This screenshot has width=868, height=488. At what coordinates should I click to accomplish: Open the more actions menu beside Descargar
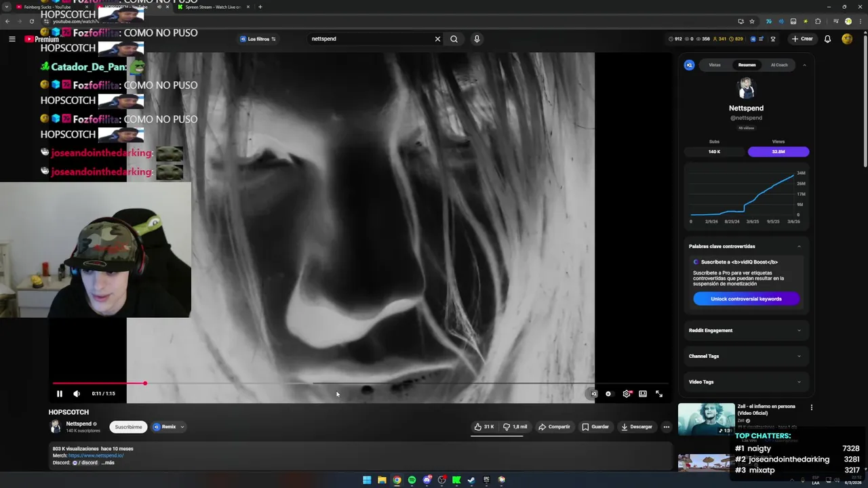(x=667, y=427)
